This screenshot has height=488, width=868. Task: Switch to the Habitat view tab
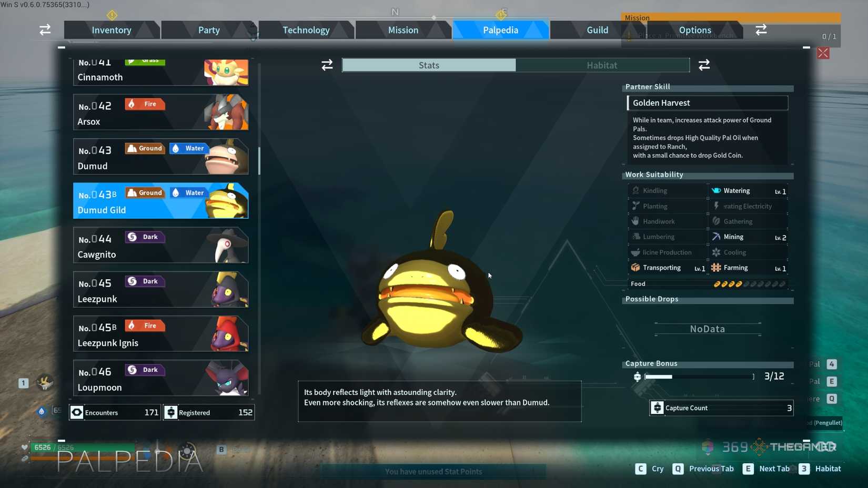click(602, 65)
